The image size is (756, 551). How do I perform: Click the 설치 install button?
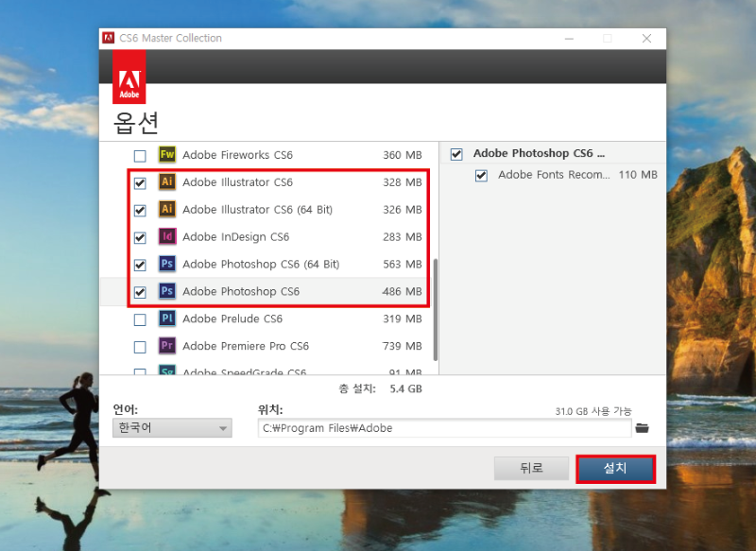coord(615,469)
